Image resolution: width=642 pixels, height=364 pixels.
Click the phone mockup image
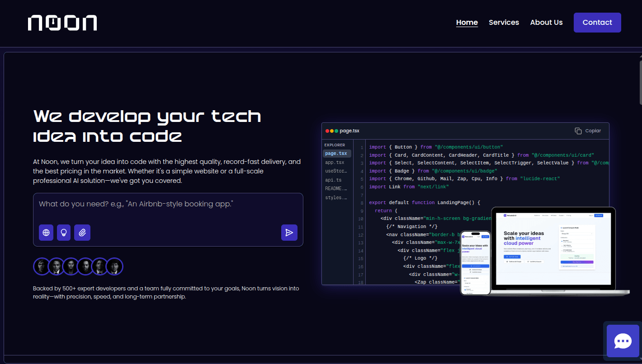tap(475, 263)
